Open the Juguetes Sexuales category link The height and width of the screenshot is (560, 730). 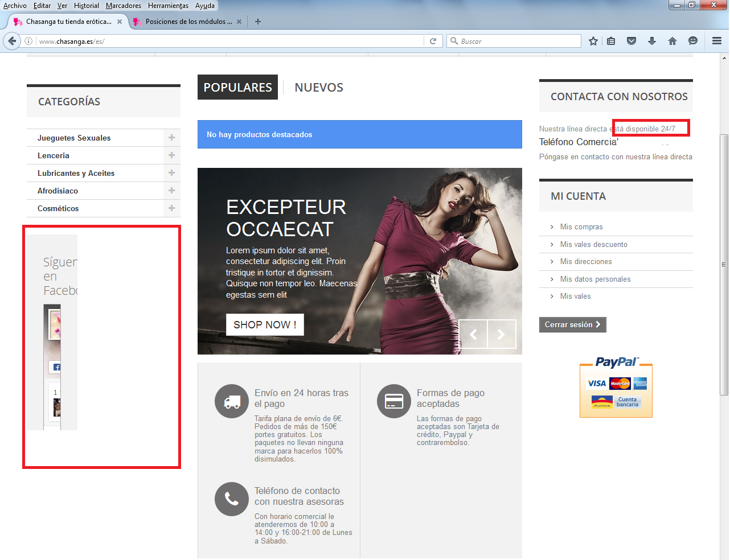click(74, 138)
